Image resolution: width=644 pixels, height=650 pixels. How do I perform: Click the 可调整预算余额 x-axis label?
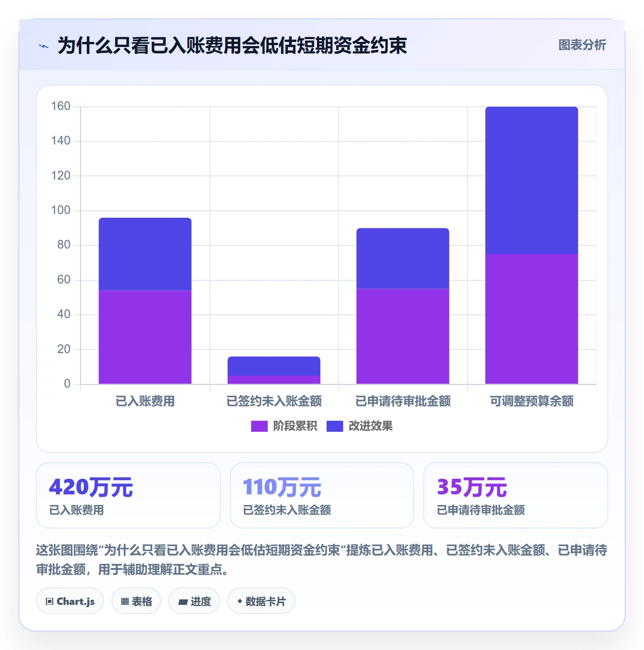[x=531, y=401]
